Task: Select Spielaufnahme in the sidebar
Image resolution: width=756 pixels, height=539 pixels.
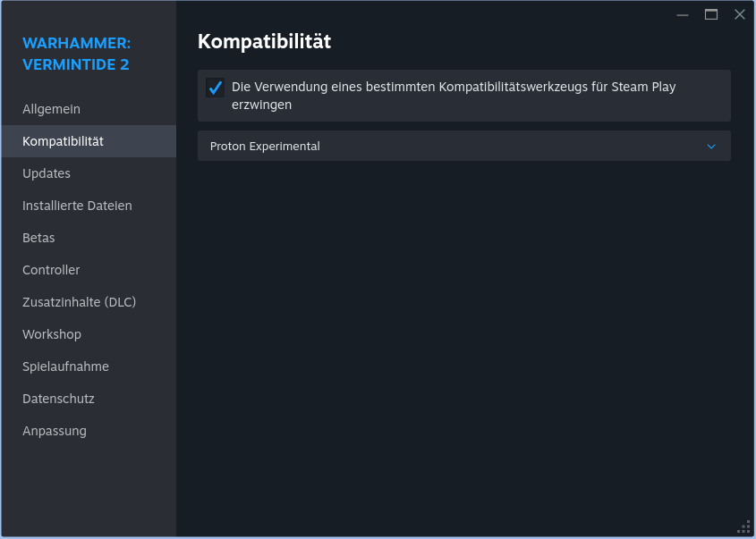Action: coord(65,366)
